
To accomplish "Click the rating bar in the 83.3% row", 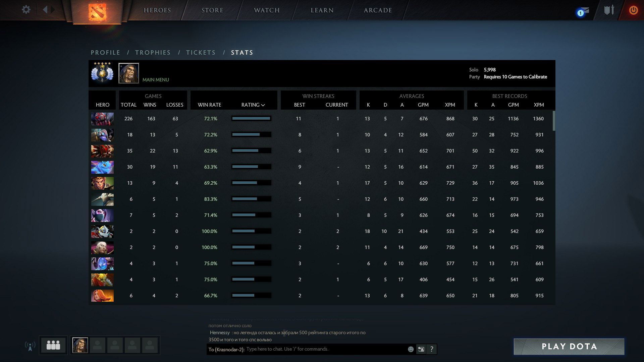I will (x=251, y=199).
